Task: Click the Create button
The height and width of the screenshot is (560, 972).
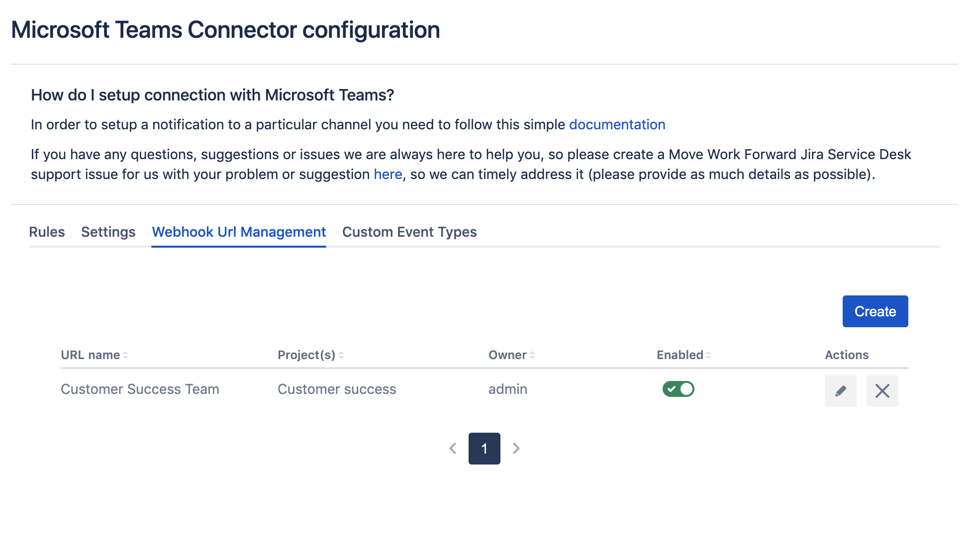Action: click(875, 311)
